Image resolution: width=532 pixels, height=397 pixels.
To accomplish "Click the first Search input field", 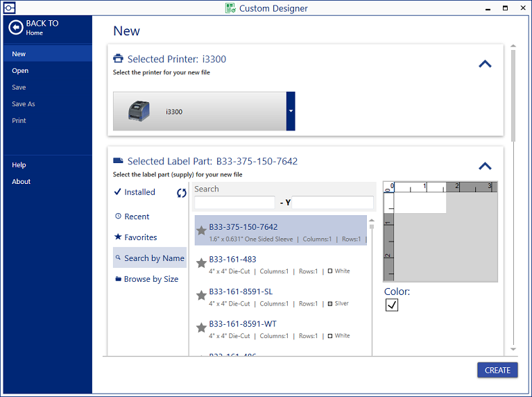I will click(x=234, y=203).
